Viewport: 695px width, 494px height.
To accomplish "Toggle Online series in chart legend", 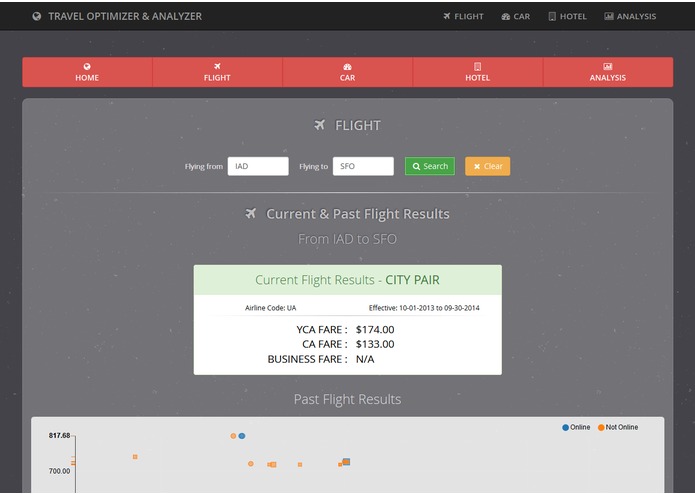I will 576,427.
